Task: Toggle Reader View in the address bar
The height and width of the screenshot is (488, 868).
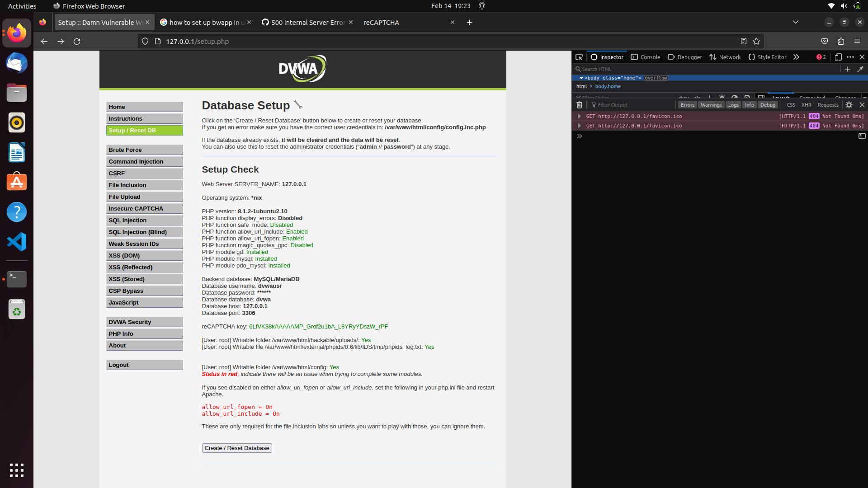Action: tap(744, 41)
